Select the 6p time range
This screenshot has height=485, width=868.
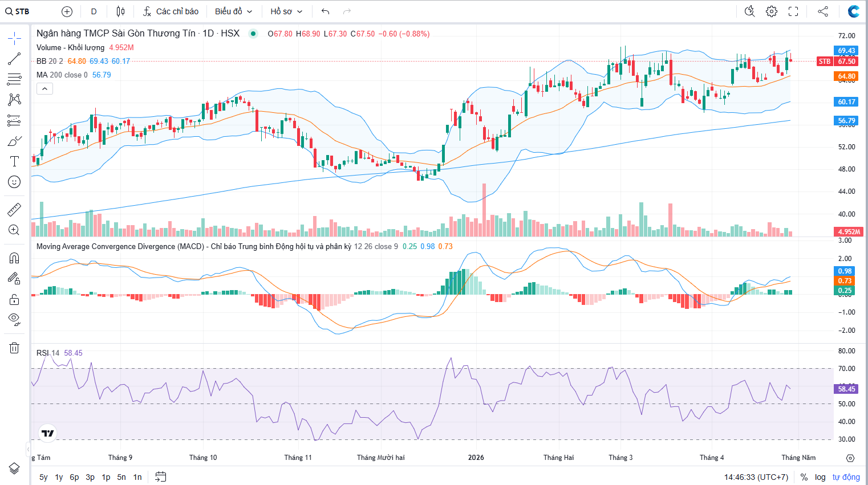tap(74, 477)
